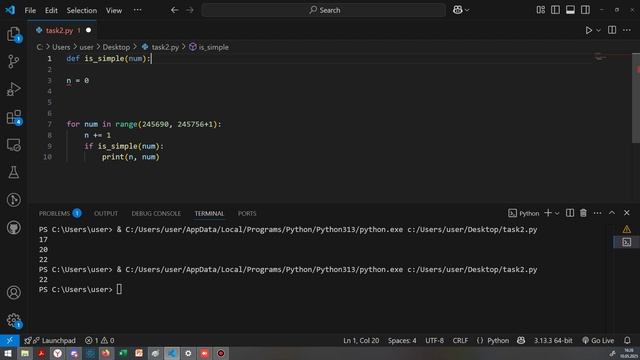Start Go Live server

[x=598, y=340]
